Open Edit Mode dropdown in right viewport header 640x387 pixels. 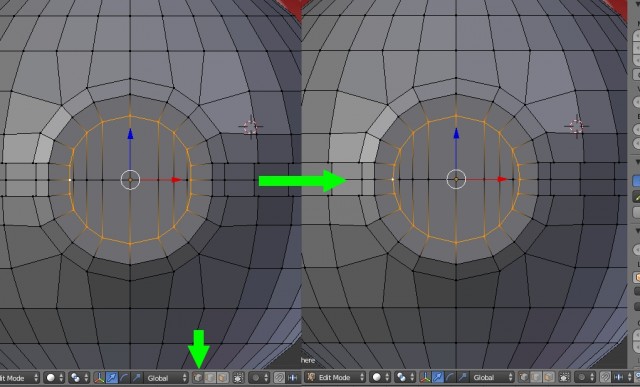(x=335, y=378)
